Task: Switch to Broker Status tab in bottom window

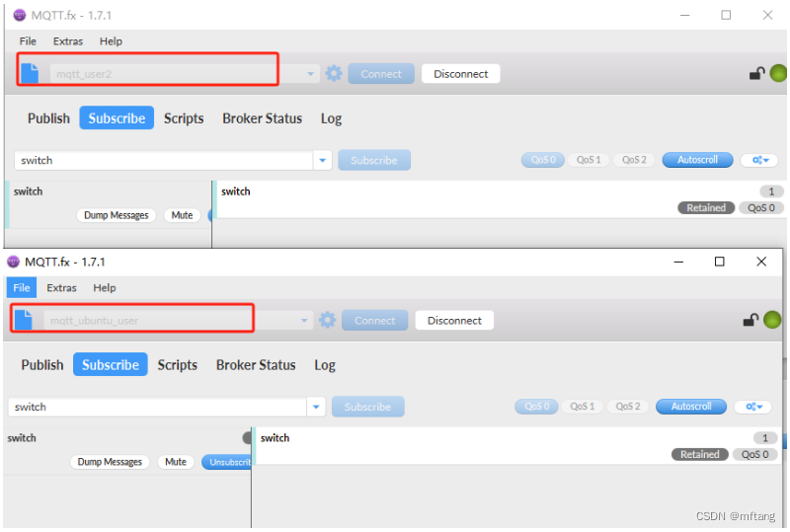Action: coord(256,365)
